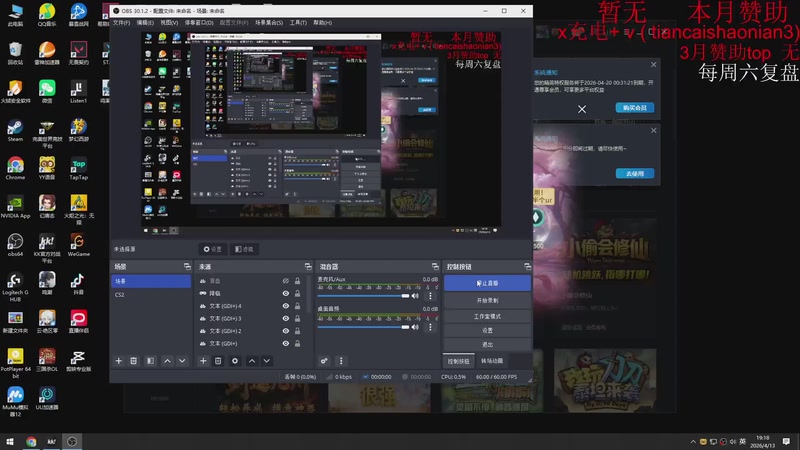The height and width of the screenshot is (450, 800).
Task: Open three-dot options for 麦克风/Aux channel
Action: [430, 296]
